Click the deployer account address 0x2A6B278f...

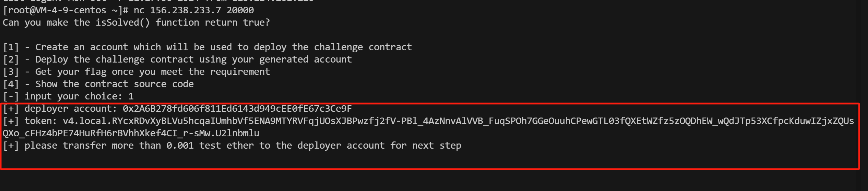[x=237, y=109]
